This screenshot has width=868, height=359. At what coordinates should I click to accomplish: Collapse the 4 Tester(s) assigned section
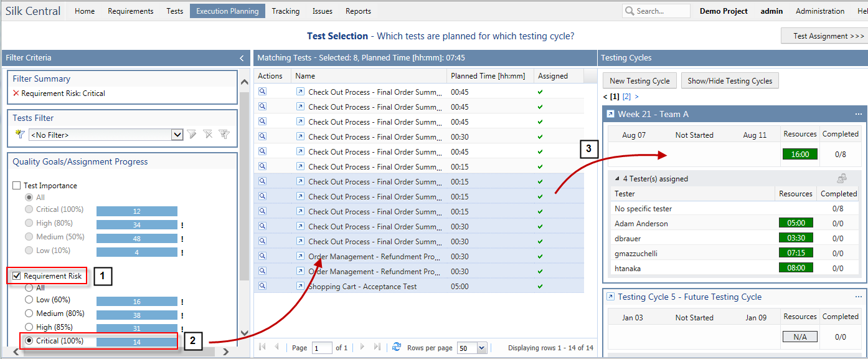[617, 179]
